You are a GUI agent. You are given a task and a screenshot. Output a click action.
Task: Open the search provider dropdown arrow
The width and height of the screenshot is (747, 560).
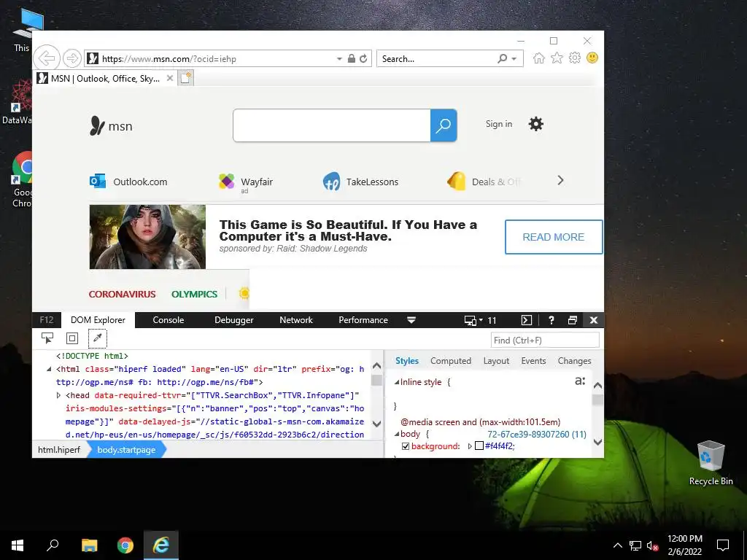pos(514,58)
